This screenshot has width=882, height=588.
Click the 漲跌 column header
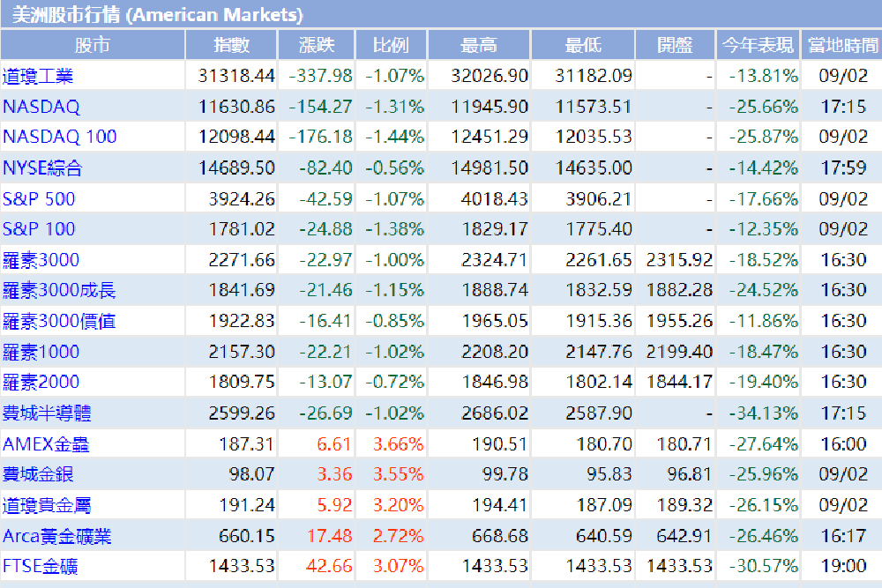coord(317,45)
